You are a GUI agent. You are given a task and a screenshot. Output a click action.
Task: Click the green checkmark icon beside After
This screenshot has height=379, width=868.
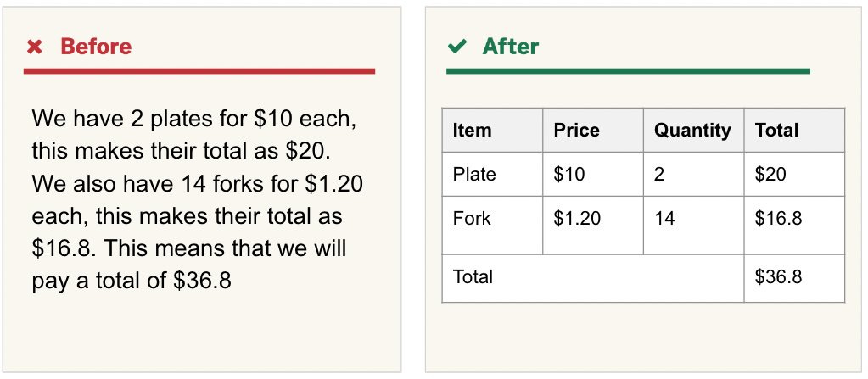coord(457,47)
